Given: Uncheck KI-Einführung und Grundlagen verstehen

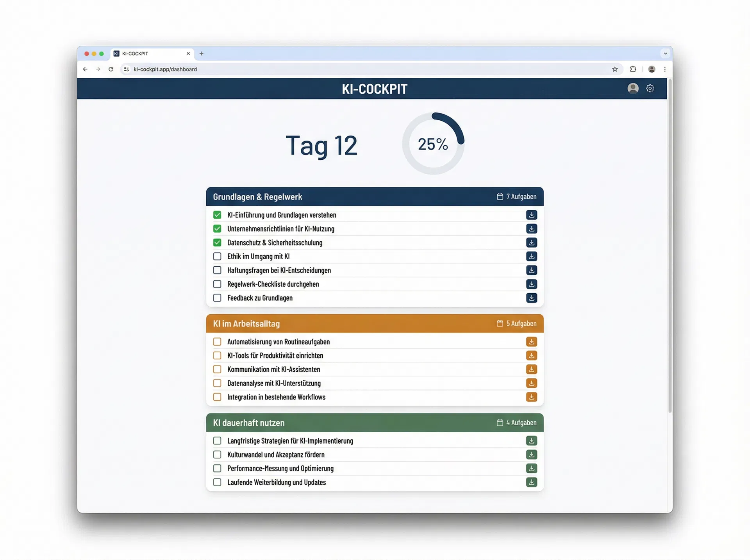Looking at the screenshot, I should point(217,215).
